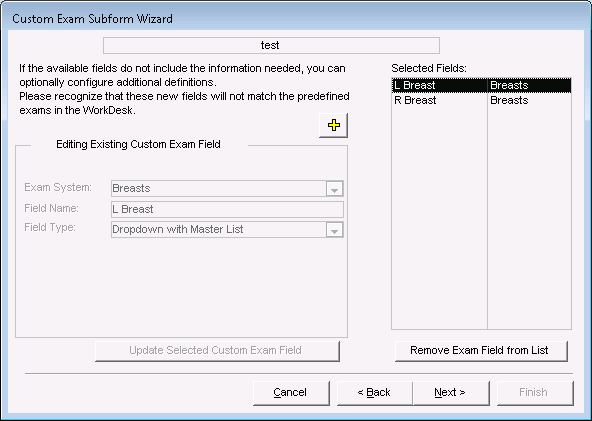Click the yellow plus add field icon

333,125
